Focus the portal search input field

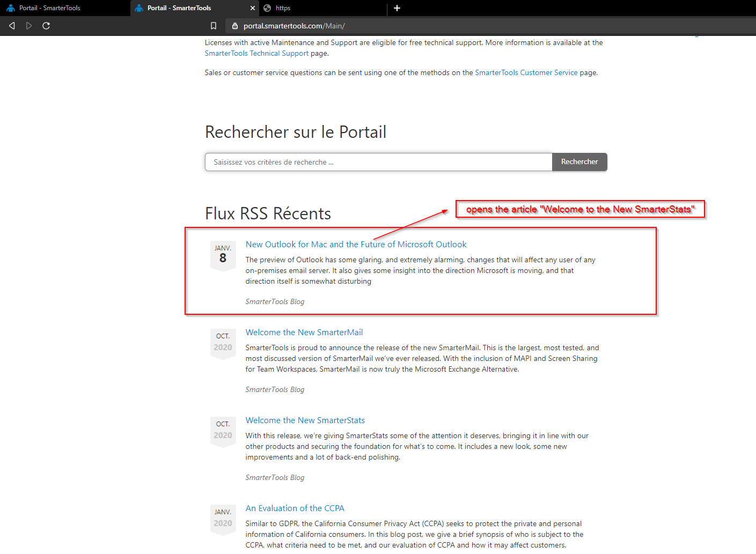click(378, 162)
